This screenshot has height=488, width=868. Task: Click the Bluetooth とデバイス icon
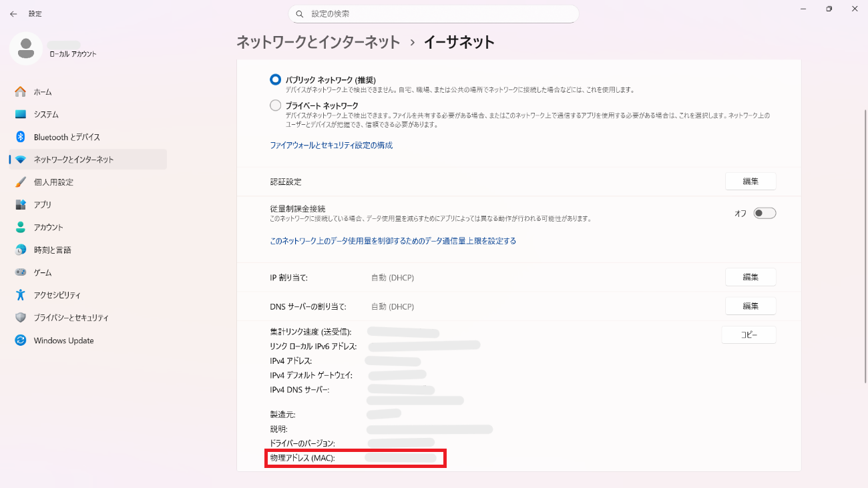tap(21, 138)
